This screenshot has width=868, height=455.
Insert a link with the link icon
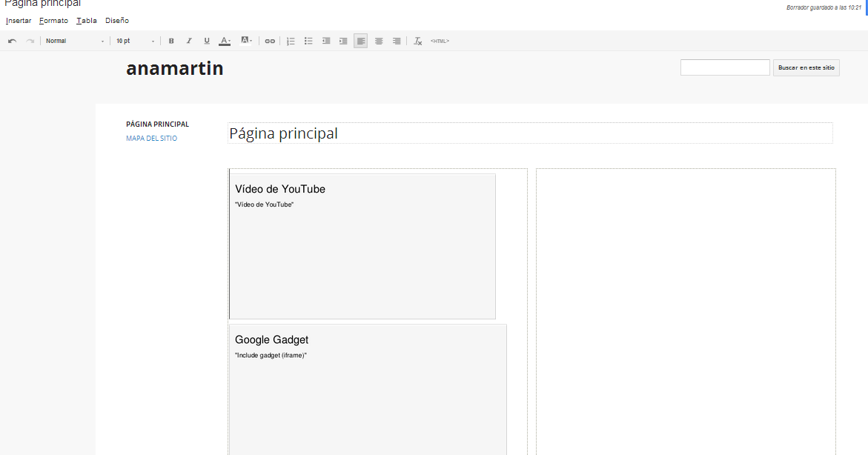270,41
